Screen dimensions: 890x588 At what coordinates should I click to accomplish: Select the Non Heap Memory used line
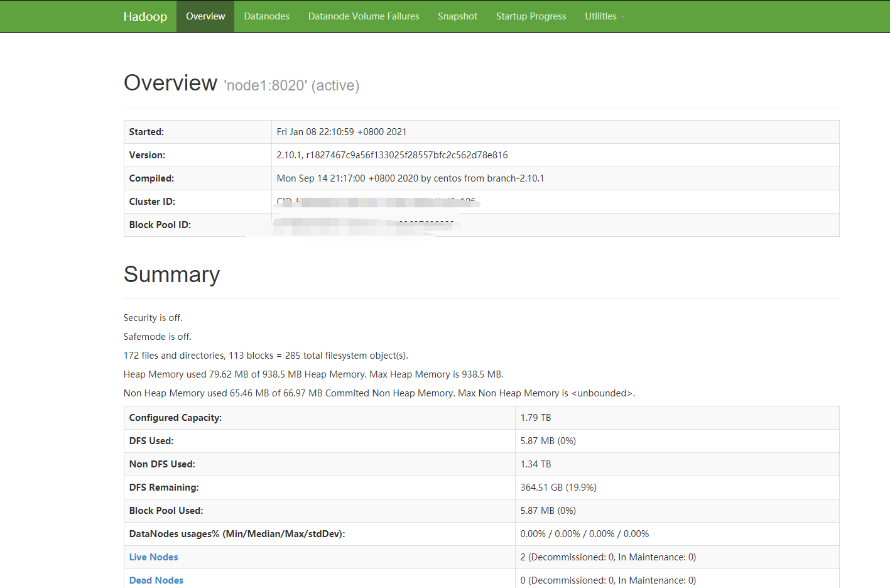click(379, 393)
